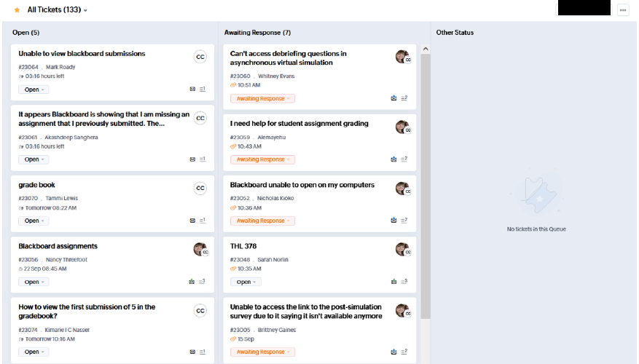Click thread count icon on THL 378 ticket
This screenshot has height=364, width=639.
click(404, 282)
